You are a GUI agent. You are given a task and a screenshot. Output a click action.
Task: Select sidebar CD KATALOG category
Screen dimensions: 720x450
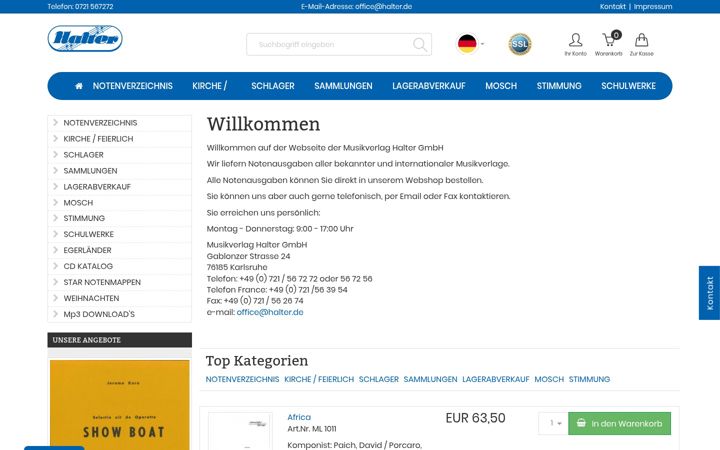(119, 266)
